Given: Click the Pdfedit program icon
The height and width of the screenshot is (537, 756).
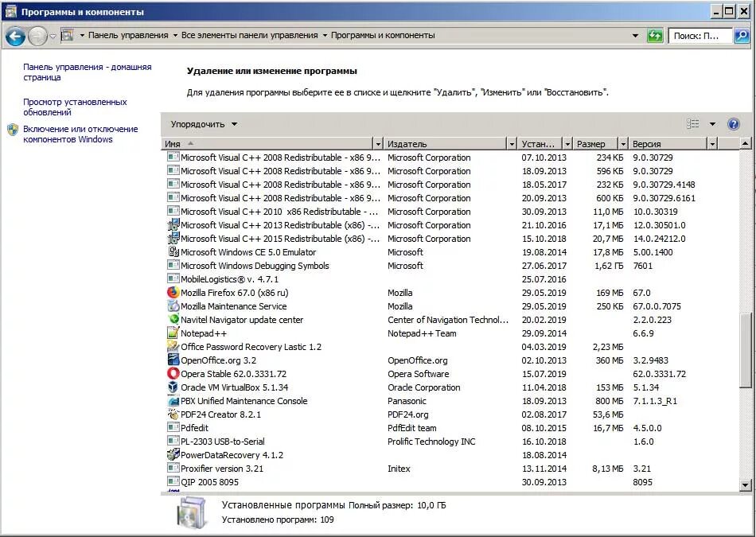Looking at the screenshot, I should pos(173,427).
